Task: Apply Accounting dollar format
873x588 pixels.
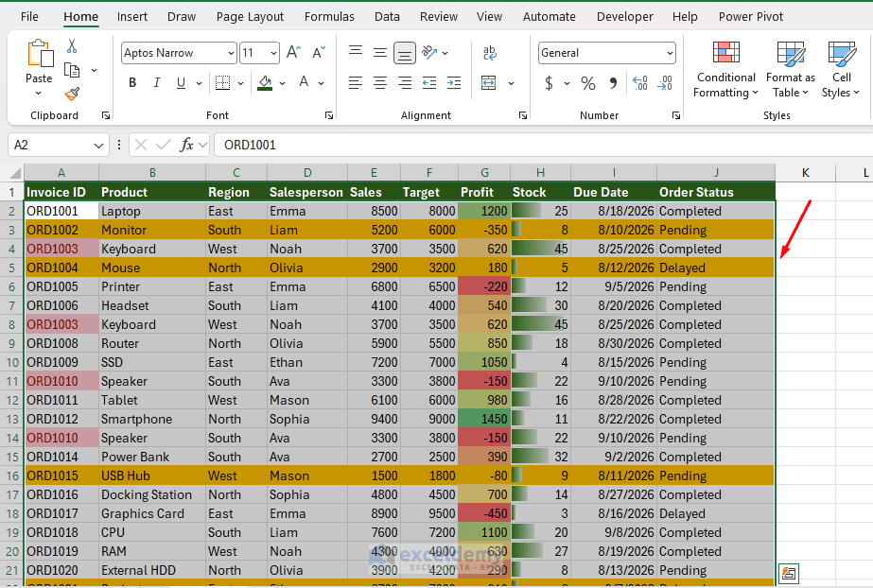Action: point(549,83)
